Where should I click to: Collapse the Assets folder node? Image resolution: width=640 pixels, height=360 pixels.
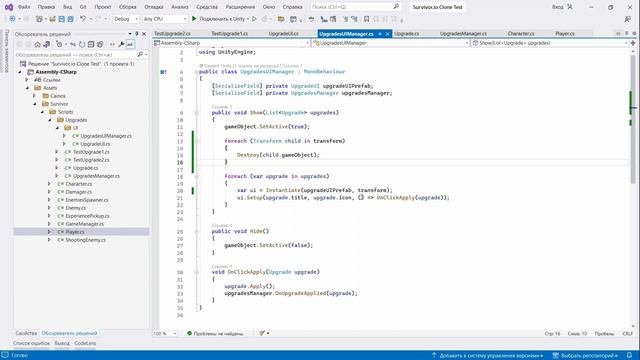[27, 88]
